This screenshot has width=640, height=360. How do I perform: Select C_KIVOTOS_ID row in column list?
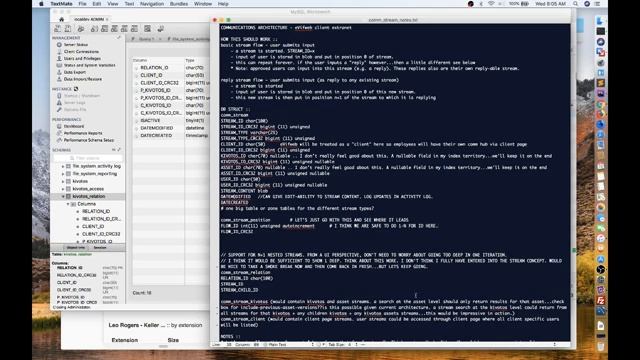(171, 105)
